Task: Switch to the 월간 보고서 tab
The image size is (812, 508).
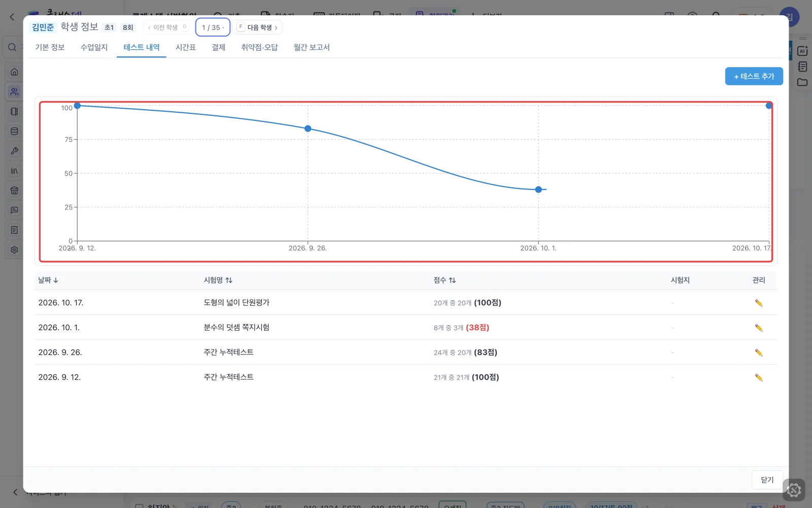Action: pyautogui.click(x=312, y=47)
